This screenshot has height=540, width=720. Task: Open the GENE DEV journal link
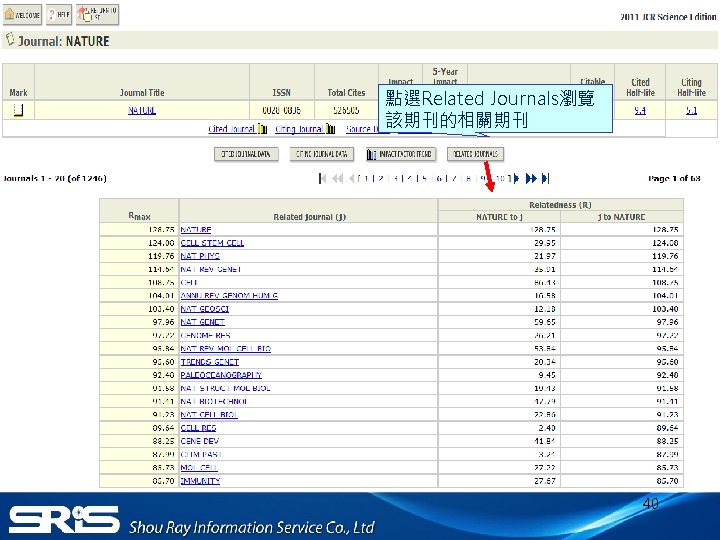pos(199,441)
